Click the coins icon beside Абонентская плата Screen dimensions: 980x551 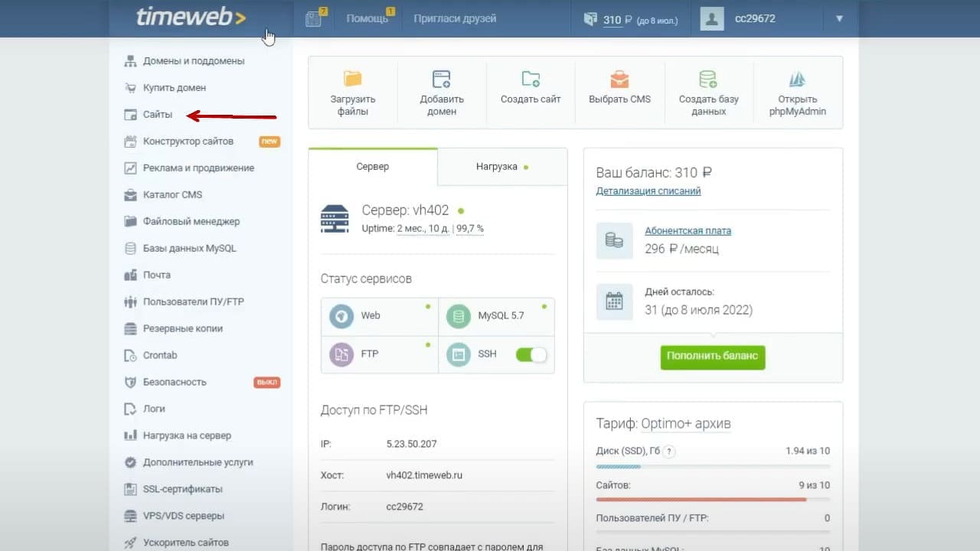click(x=615, y=240)
